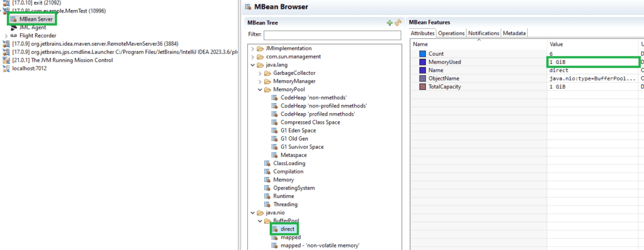This screenshot has height=250, width=644.
Task: Switch to the Operations tab
Action: pos(451,33)
